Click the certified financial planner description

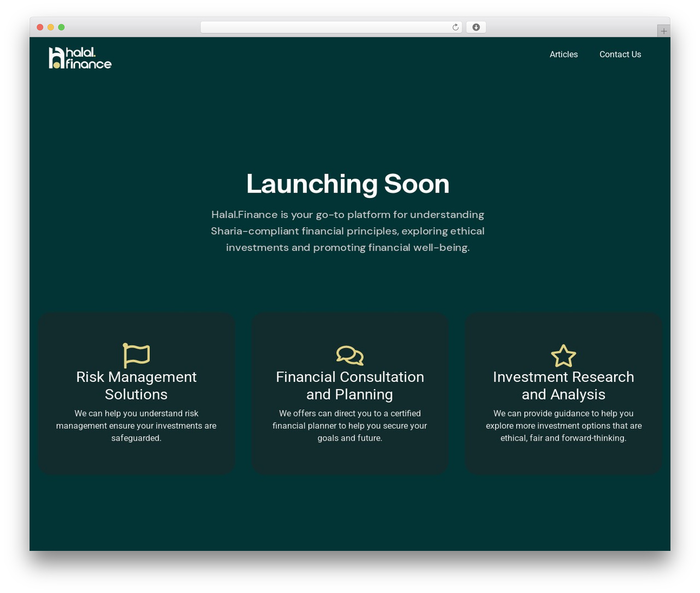point(350,426)
